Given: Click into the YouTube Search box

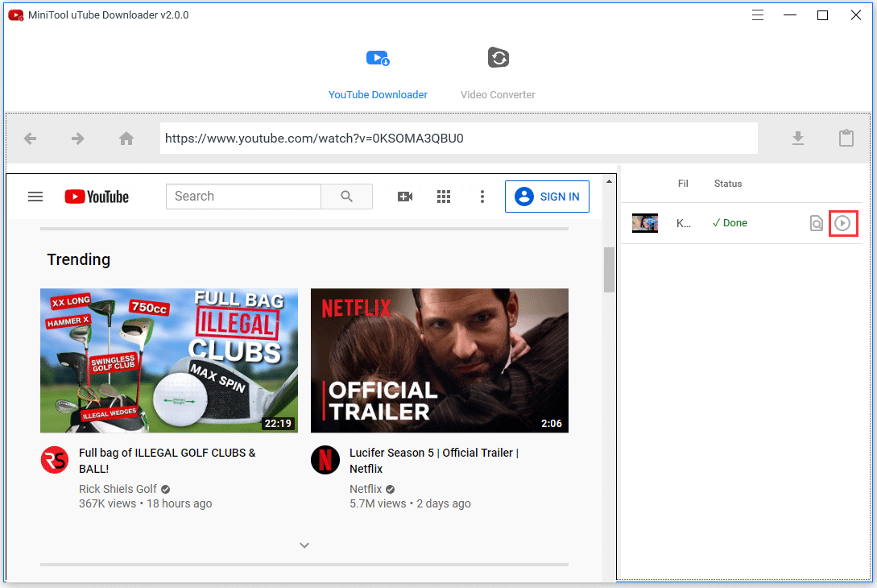Looking at the screenshot, I should 243,197.
